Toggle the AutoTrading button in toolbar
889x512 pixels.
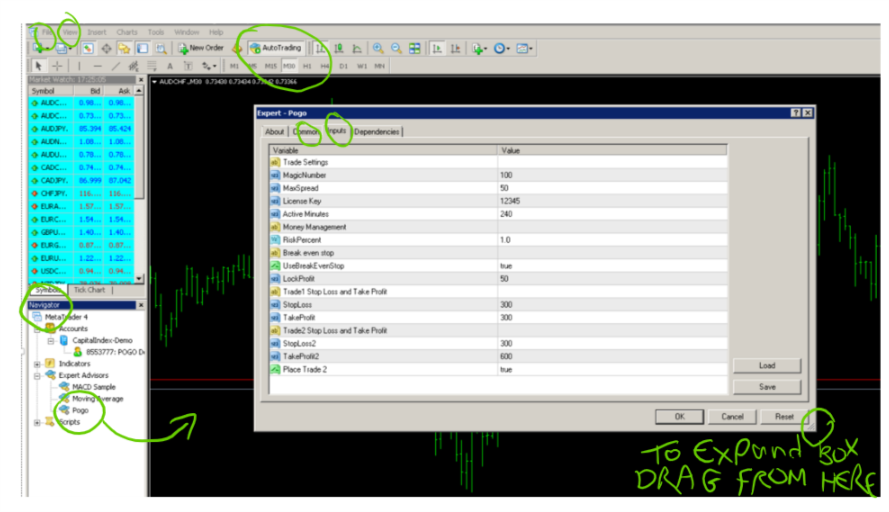coord(276,48)
